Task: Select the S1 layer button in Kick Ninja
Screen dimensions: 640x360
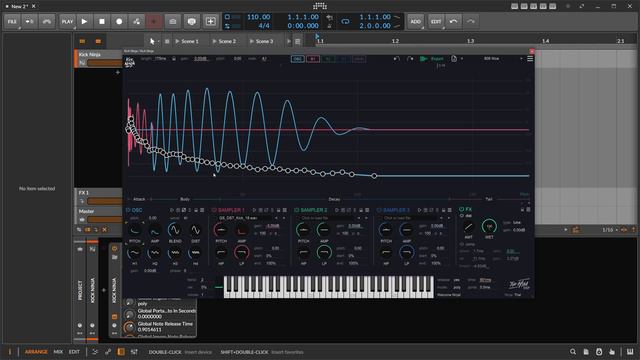Action: [x=313, y=59]
